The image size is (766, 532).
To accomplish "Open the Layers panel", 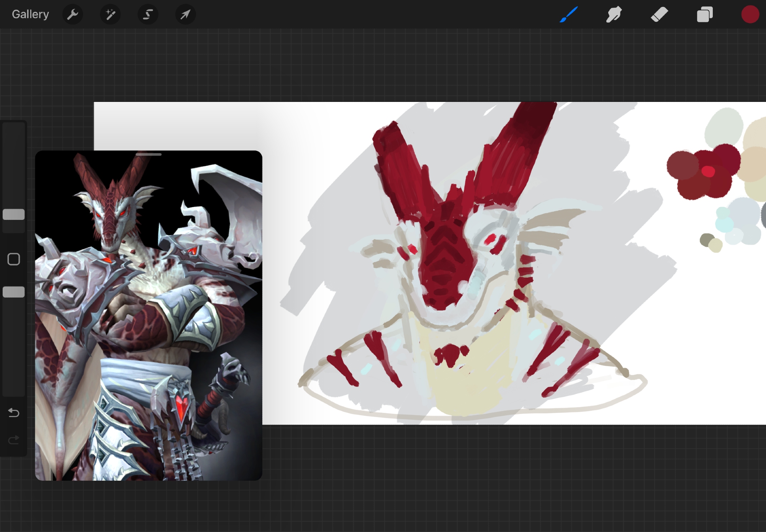I will 704,15.
